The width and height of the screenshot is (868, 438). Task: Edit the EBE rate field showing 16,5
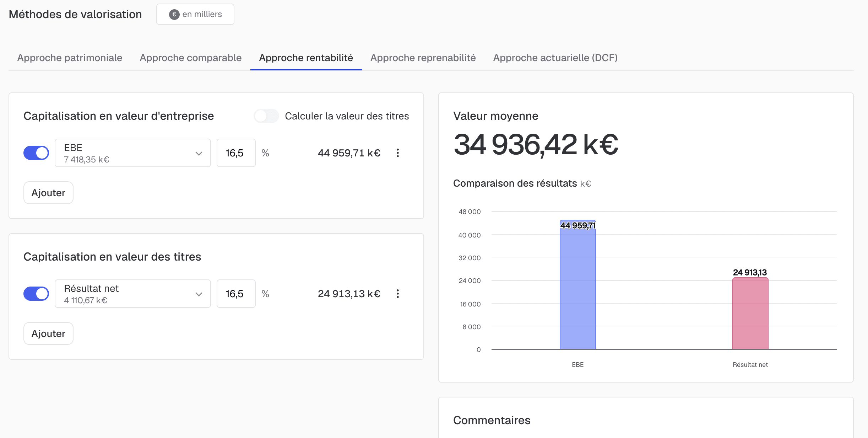click(236, 153)
